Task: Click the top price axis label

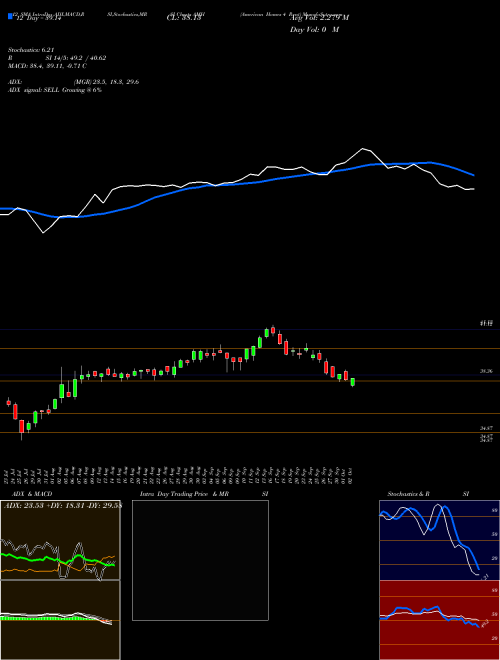Action: [x=486, y=323]
